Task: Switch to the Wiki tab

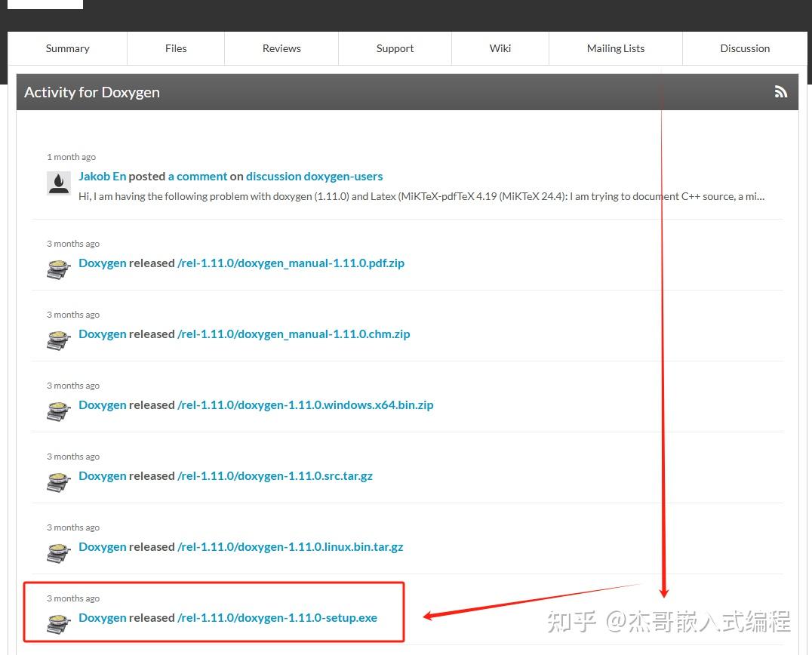Action: (x=500, y=48)
